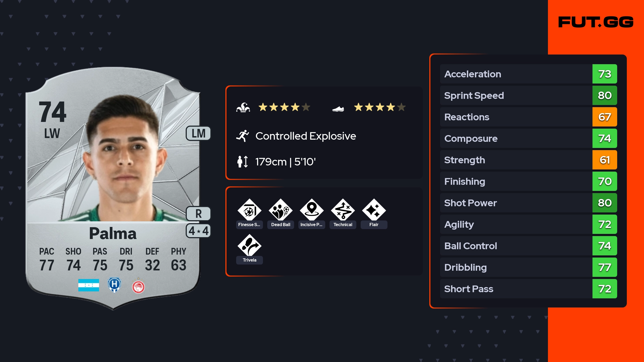Click the skill moves jester icon

(x=243, y=107)
